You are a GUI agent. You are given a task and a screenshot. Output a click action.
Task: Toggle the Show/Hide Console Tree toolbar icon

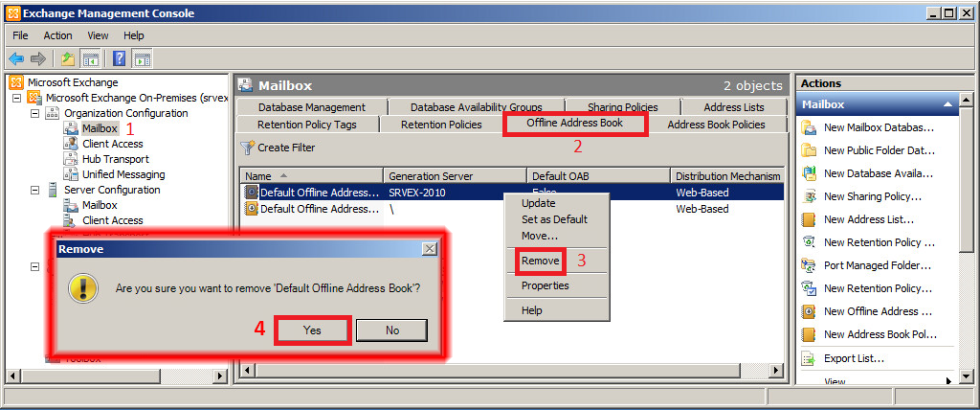(x=91, y=59)
